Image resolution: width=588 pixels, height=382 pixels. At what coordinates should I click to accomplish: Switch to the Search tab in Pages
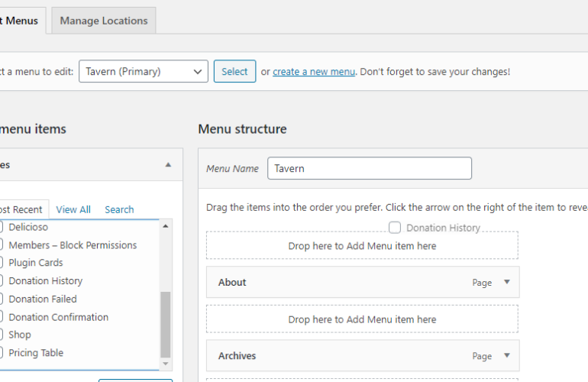pos(119,209)
